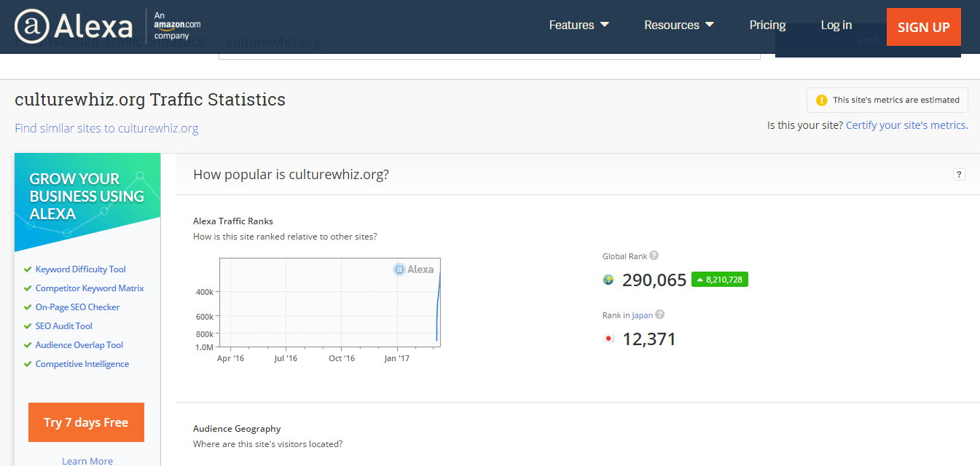Click the Log in link
980x466 pixels.
pyautogui.click(x=836, y=25)
